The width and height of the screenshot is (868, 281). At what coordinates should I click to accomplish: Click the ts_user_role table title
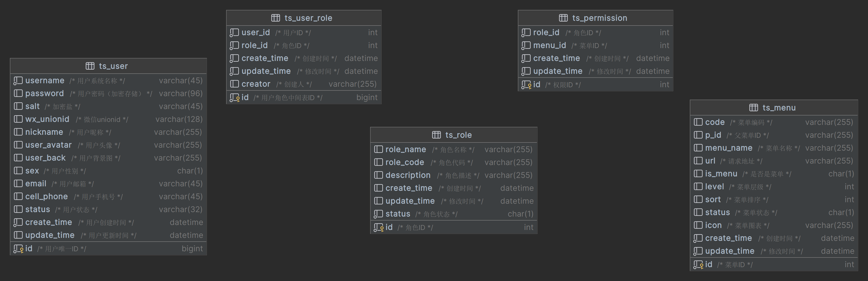click(308, 18)
